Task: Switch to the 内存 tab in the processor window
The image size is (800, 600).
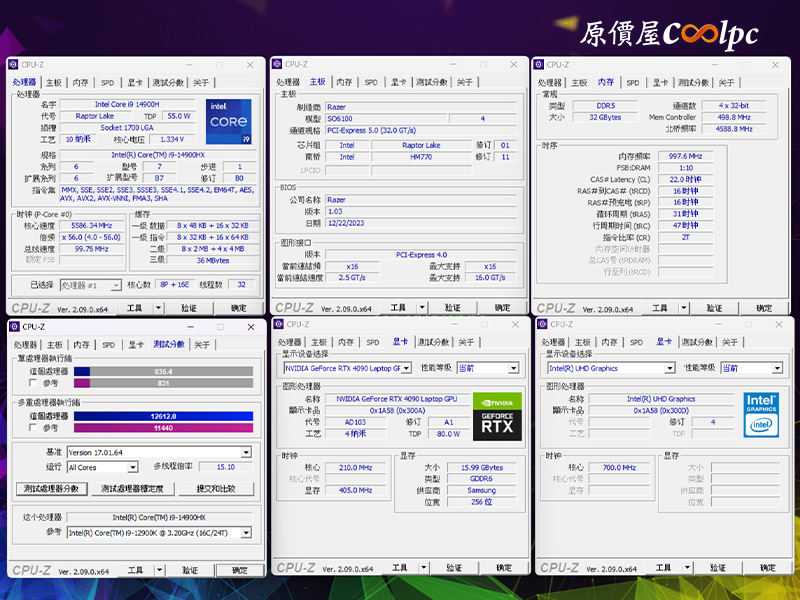Action: tap(80, 83)
